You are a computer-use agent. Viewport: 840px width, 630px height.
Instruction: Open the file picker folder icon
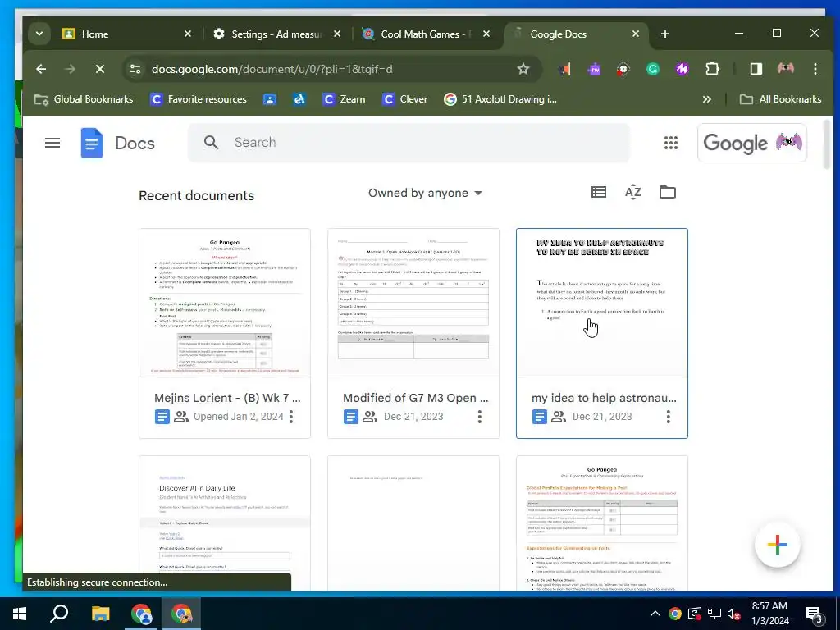(668, 192)
